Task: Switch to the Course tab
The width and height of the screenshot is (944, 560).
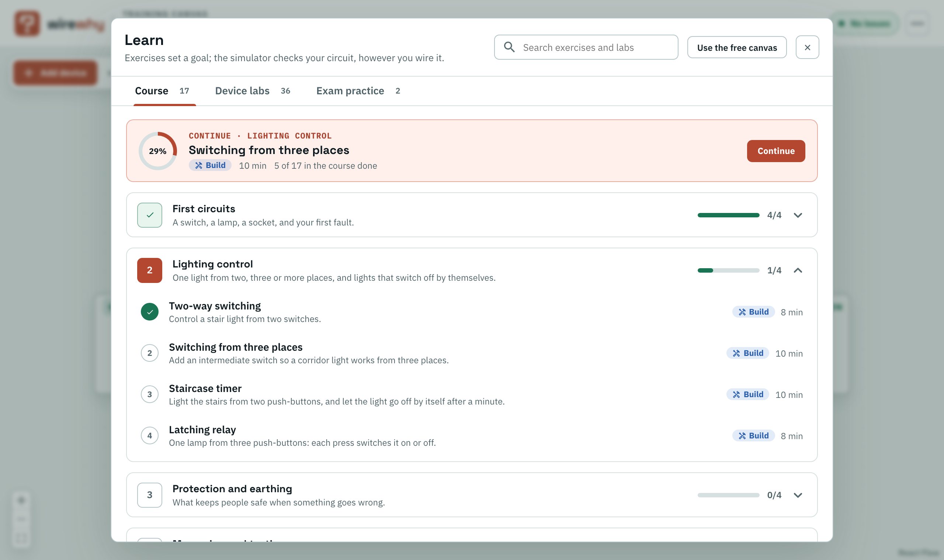Action: coord(164,91)
